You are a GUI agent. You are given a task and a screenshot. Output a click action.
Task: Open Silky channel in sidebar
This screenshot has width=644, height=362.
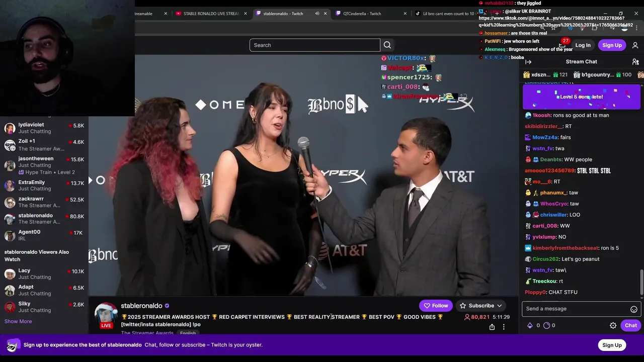coord(44,307)
